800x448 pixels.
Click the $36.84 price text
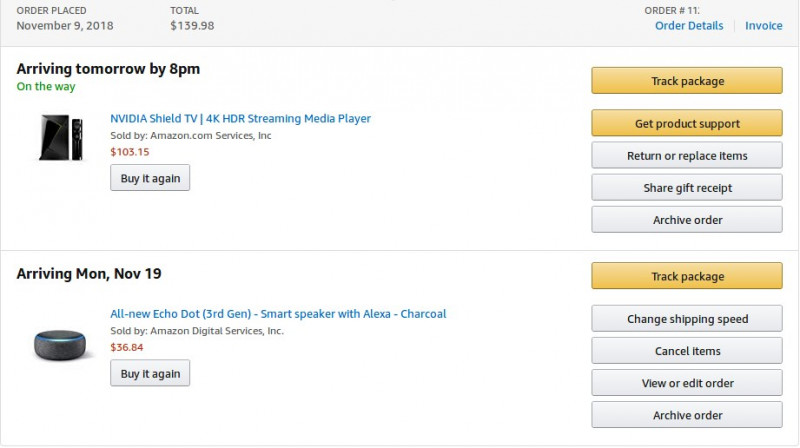tap(127, 347)
